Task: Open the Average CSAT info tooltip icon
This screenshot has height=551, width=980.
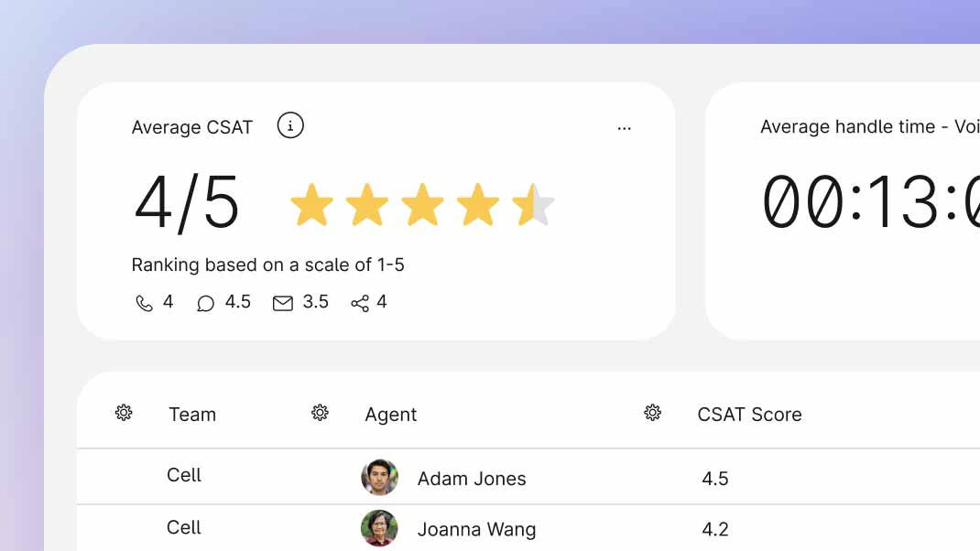Action: coord(290,125)
